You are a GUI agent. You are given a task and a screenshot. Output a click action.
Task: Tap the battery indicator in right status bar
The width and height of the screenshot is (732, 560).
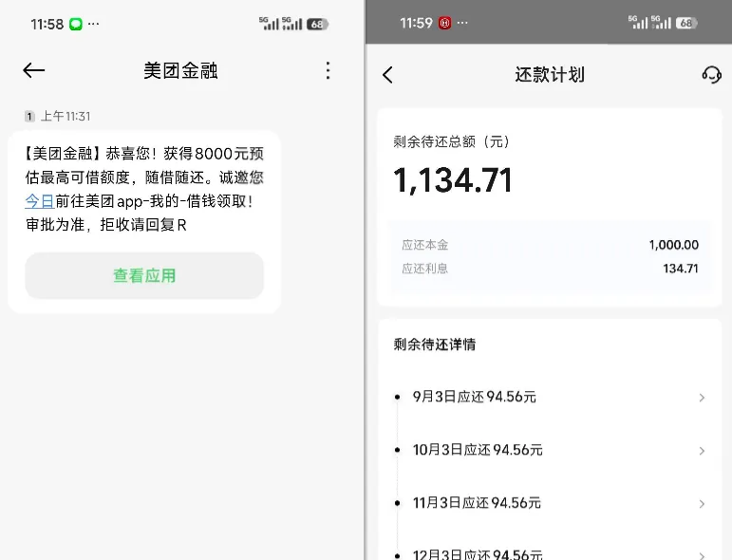pyautogui.click(x=686, y=23)
